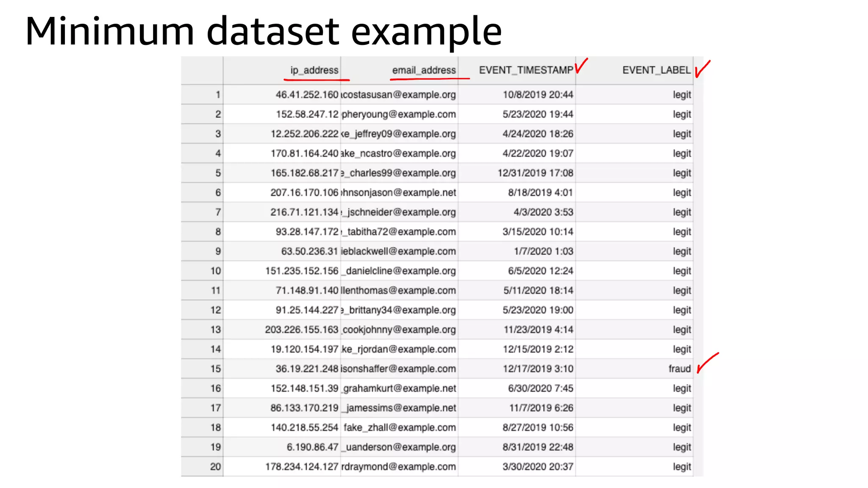Click email cell cookjohnny@example.org
The image size is (868, 488).
399,330
